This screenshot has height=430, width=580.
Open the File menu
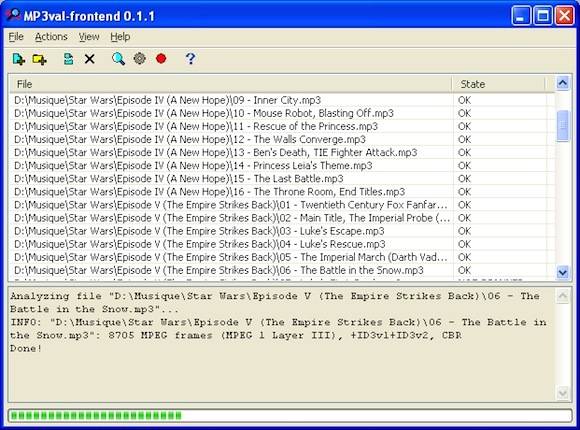click(16, 37)
